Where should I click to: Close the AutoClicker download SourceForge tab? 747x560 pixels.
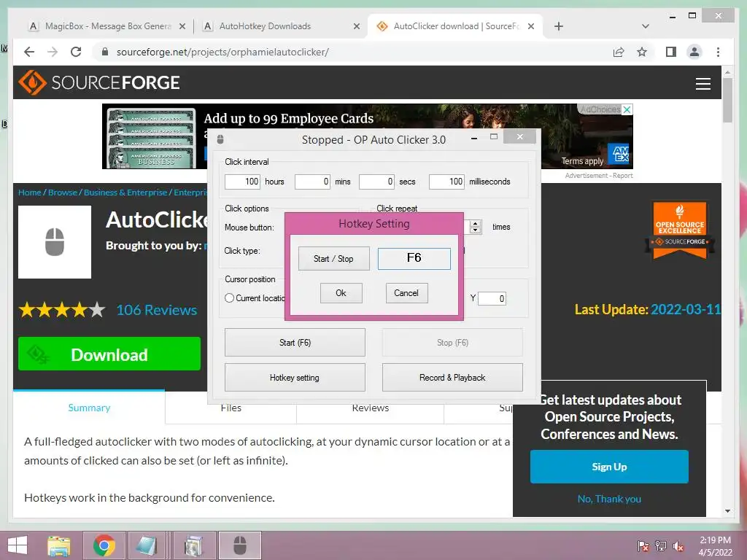(531, 27)
